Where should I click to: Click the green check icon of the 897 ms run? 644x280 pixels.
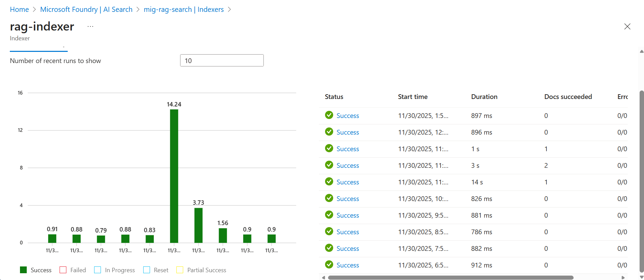point(329,115)
